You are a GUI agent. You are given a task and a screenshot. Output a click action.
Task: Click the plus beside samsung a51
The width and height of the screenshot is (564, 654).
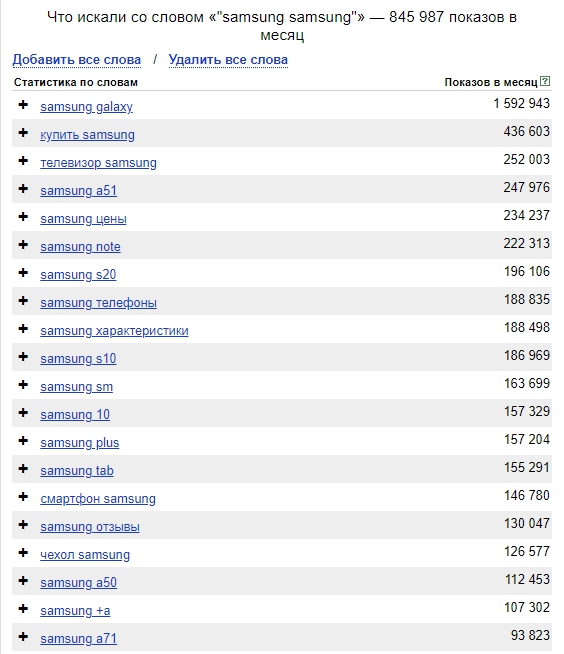tap(23, 189)
